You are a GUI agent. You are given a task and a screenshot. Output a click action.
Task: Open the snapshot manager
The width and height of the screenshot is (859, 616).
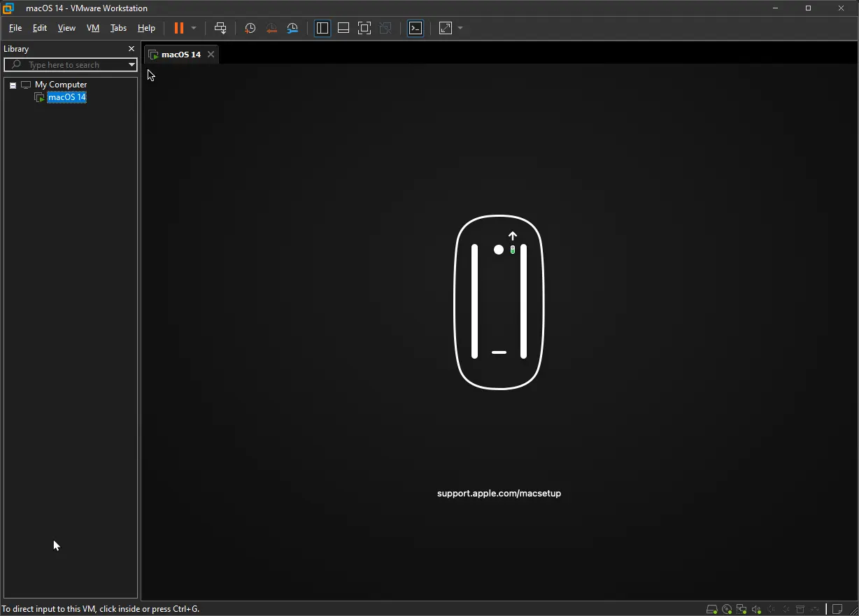point(293,28)
